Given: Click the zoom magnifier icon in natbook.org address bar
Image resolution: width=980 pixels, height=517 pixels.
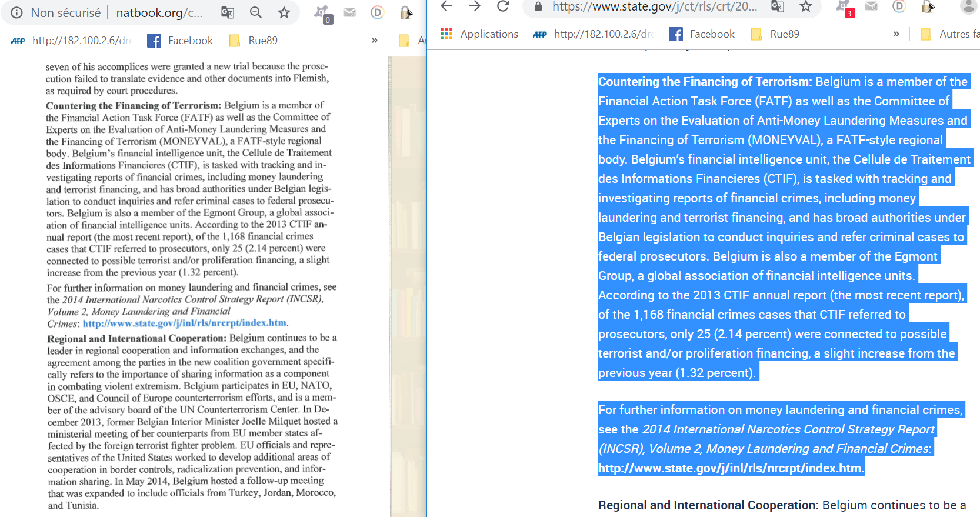Looking at the screenshot, I should click(256, 12).
